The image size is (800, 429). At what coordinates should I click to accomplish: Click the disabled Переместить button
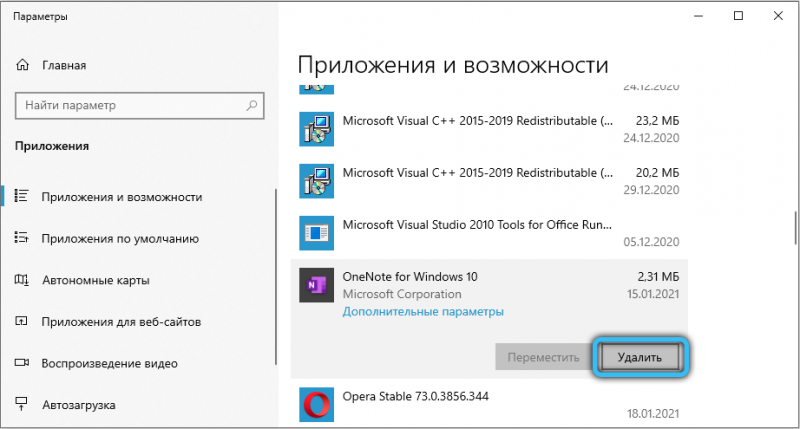point(543,357)
